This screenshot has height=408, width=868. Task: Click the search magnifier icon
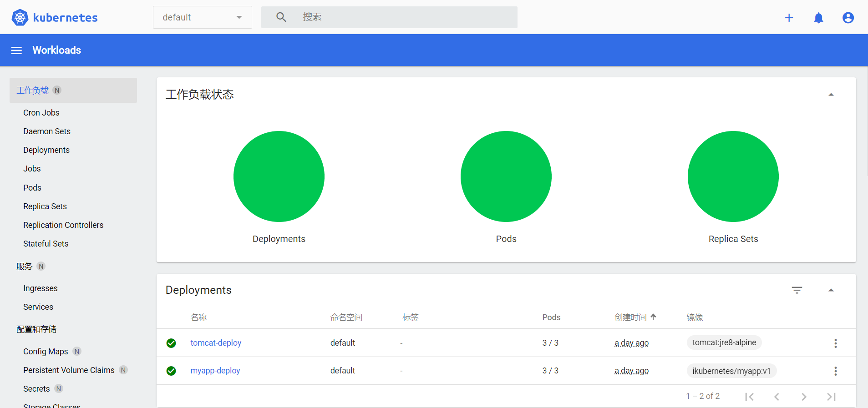point(281,17)
